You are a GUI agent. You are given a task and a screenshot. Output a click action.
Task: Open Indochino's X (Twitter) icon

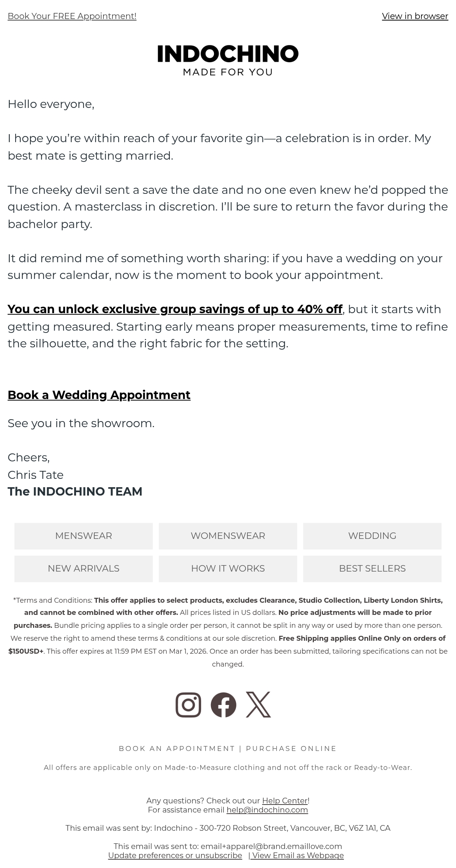tap(258, 705)
